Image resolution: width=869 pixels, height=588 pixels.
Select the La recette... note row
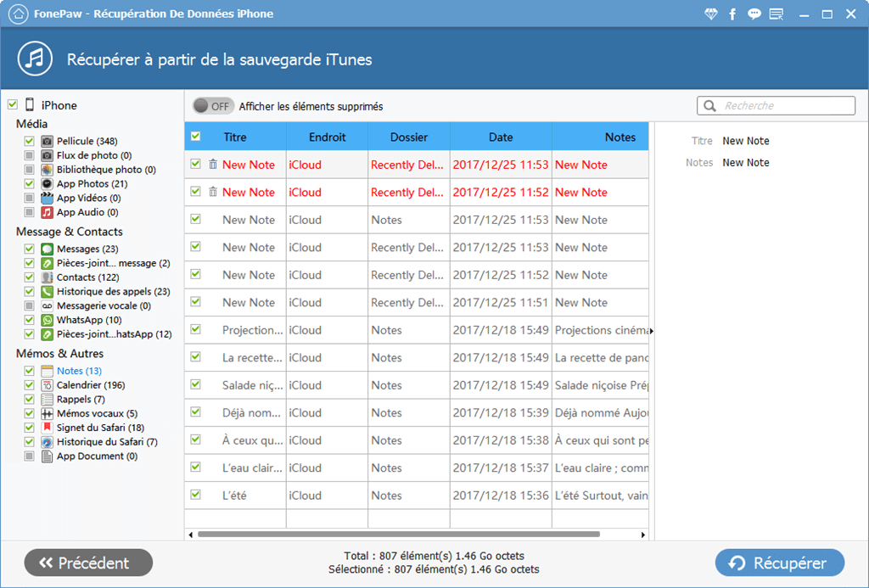pyautogui.click(x=417, y=357)
